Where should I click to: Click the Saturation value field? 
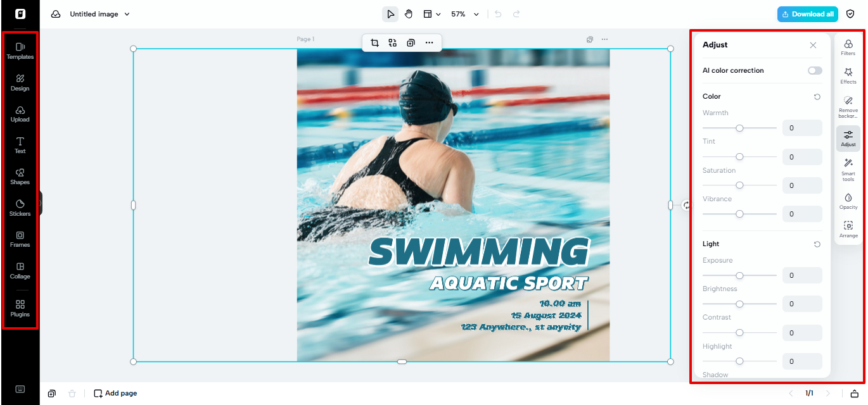pyautogui.click(x=802, y=185)
